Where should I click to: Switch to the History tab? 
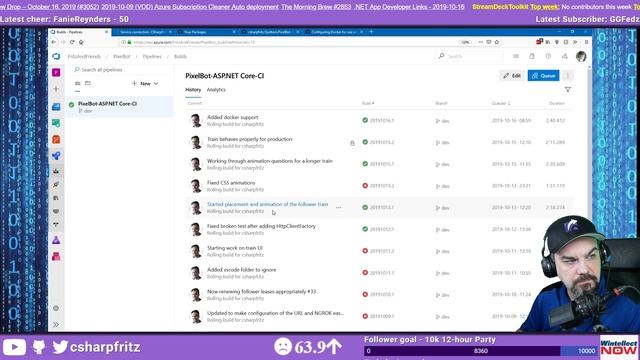tap(193, 90)
